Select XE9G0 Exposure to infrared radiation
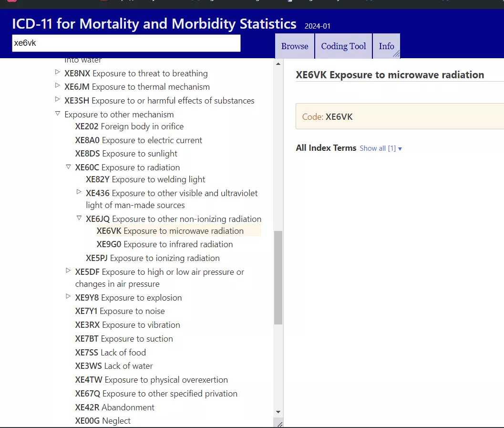Screen dimensions: 504x428 point(165,244)
